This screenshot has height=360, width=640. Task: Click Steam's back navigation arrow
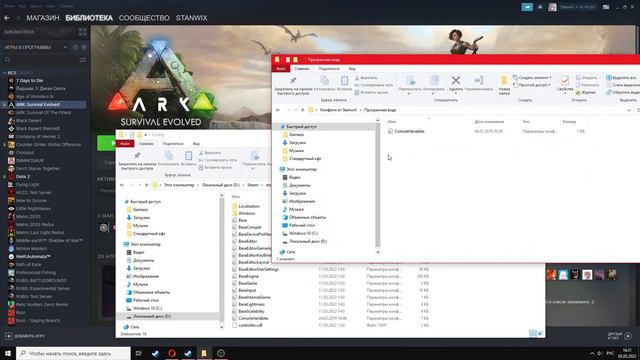click(x=7, y=18)
